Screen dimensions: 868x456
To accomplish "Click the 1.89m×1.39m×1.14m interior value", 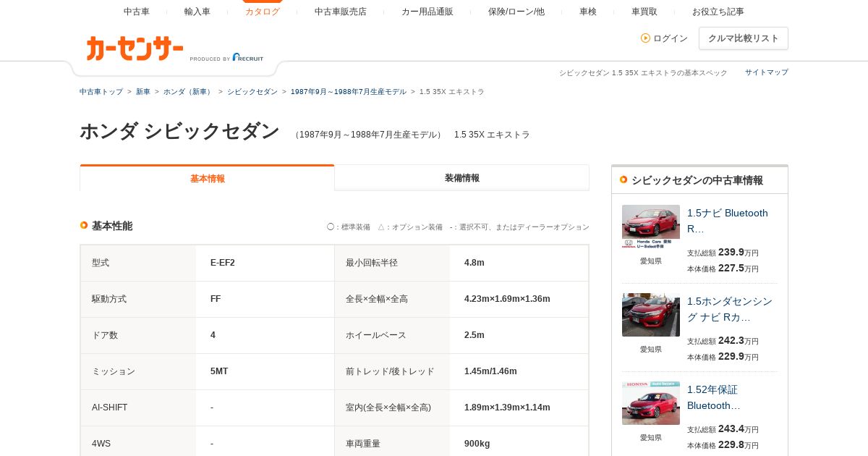I will (507, 408).
